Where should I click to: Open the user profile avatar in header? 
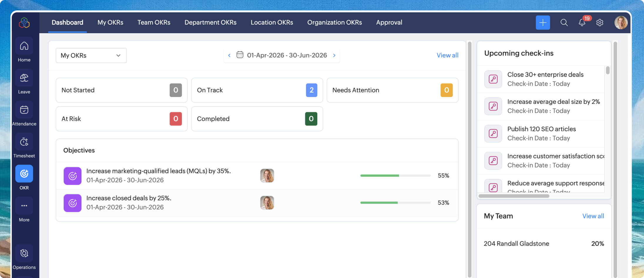pyautogui.click(x=621, y=23)
